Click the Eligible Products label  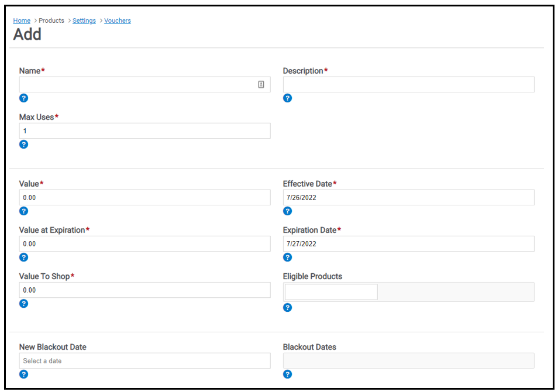click(312, 276)
